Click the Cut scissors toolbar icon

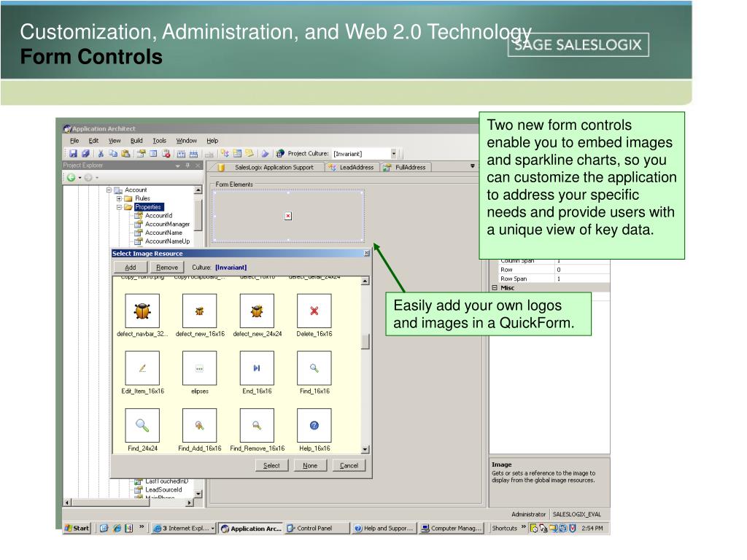[x=101, y=153]
